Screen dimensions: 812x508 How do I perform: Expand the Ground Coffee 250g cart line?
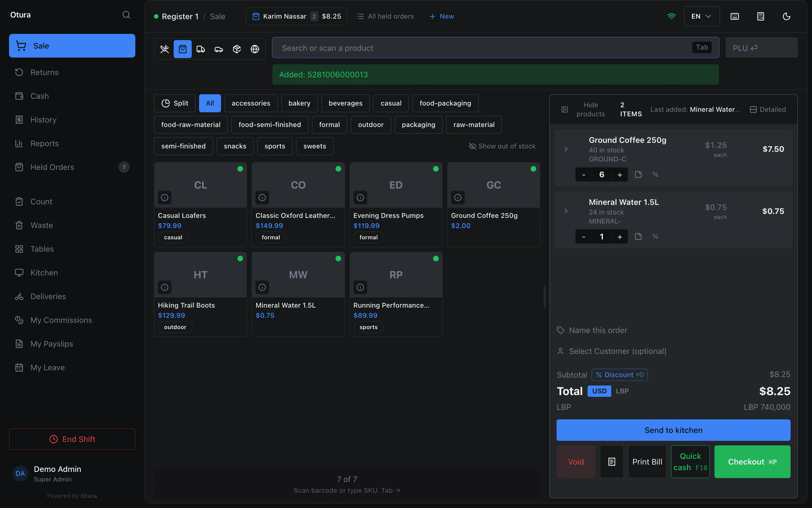(x=566, y=149)
